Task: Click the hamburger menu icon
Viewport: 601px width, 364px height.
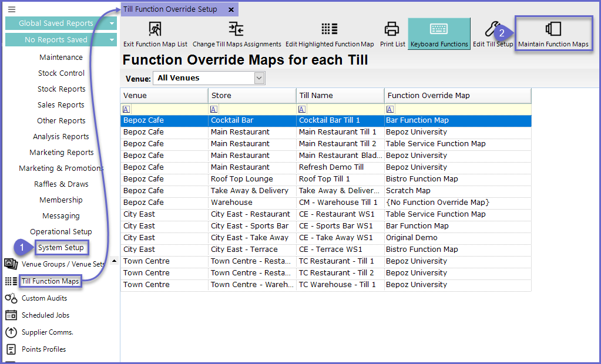Action: [12, 9]
